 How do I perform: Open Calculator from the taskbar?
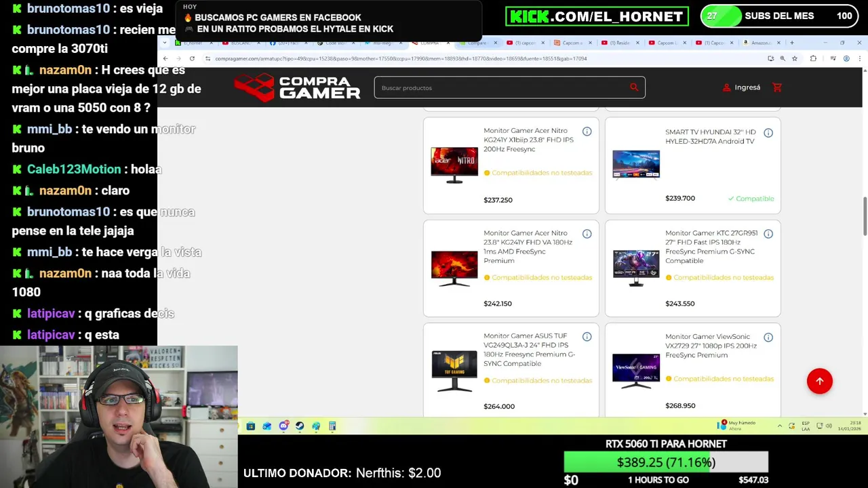[332, 426]
